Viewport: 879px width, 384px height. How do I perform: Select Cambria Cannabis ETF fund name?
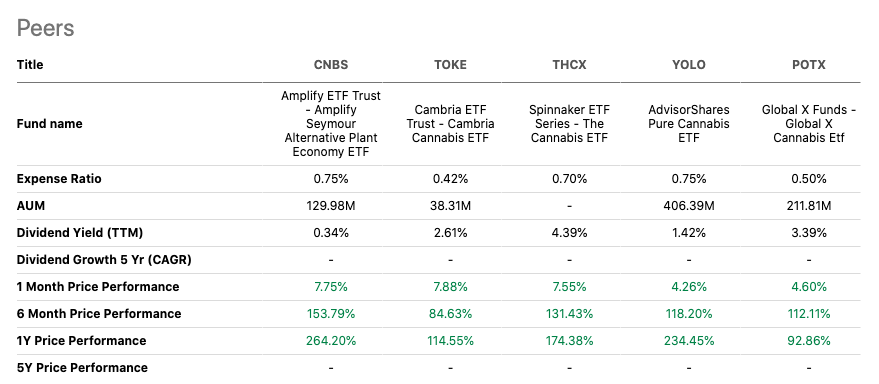point(450,124)
